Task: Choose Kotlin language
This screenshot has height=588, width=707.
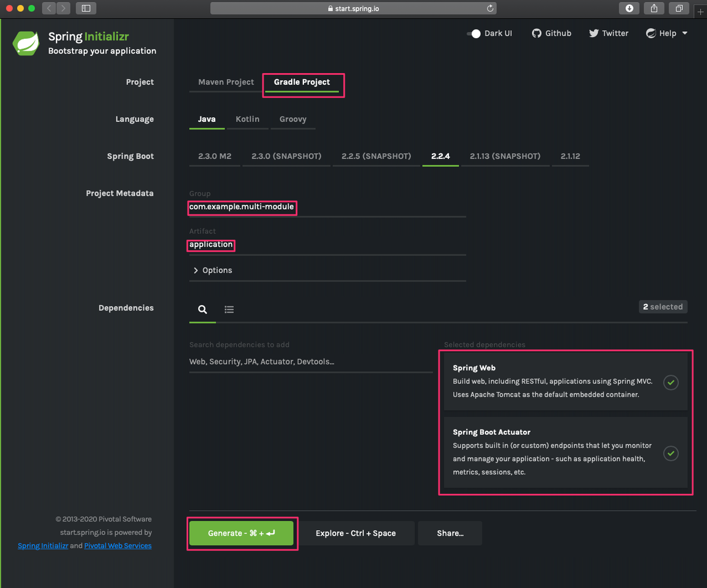Action: (x=247, y=119)
